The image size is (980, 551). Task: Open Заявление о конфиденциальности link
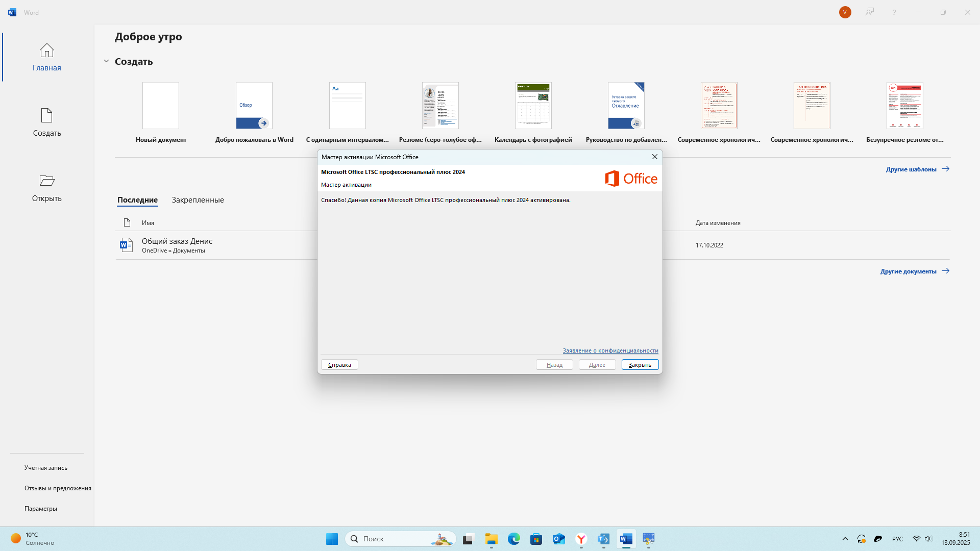point(610,350)
